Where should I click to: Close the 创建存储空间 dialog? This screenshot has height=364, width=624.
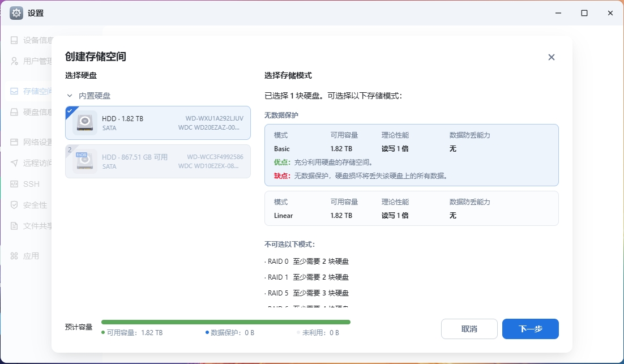[x=551, y=57]
